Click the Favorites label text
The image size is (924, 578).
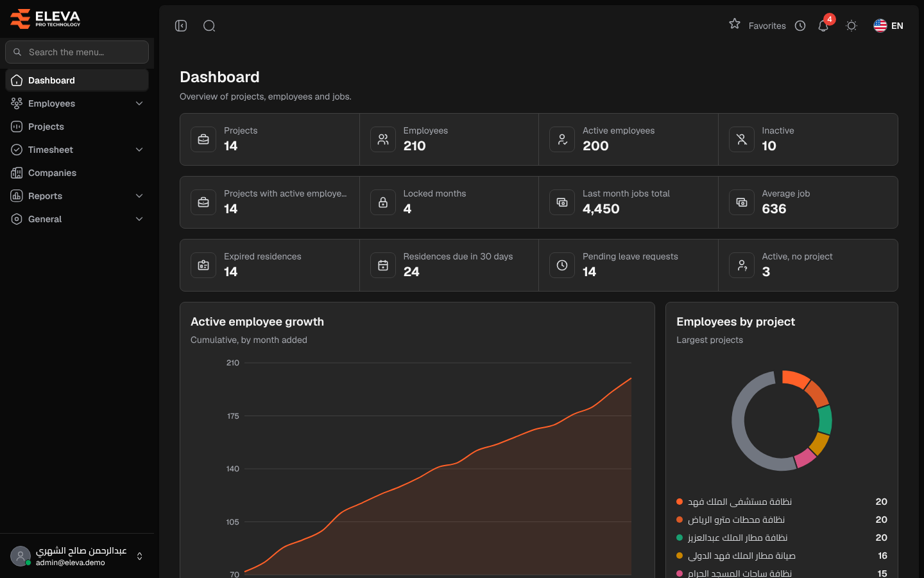click(767, 26)
